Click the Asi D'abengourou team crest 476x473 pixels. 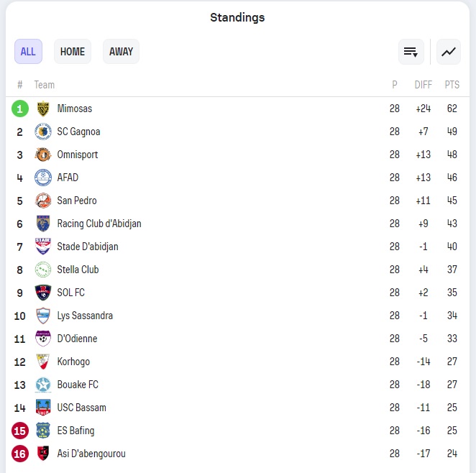click(x=43, y=454)
